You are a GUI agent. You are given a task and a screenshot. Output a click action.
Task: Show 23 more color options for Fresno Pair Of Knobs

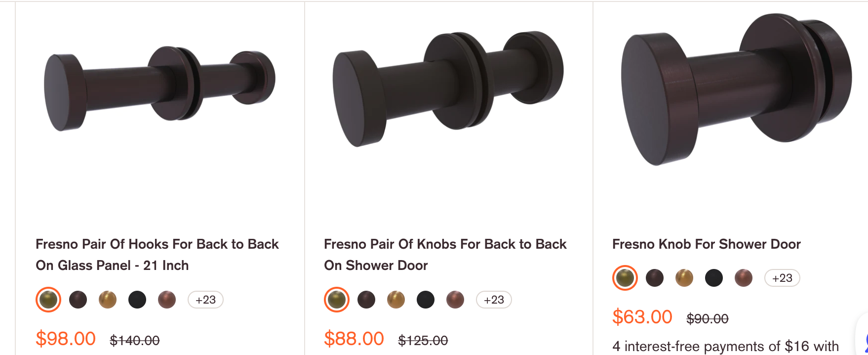493,300
